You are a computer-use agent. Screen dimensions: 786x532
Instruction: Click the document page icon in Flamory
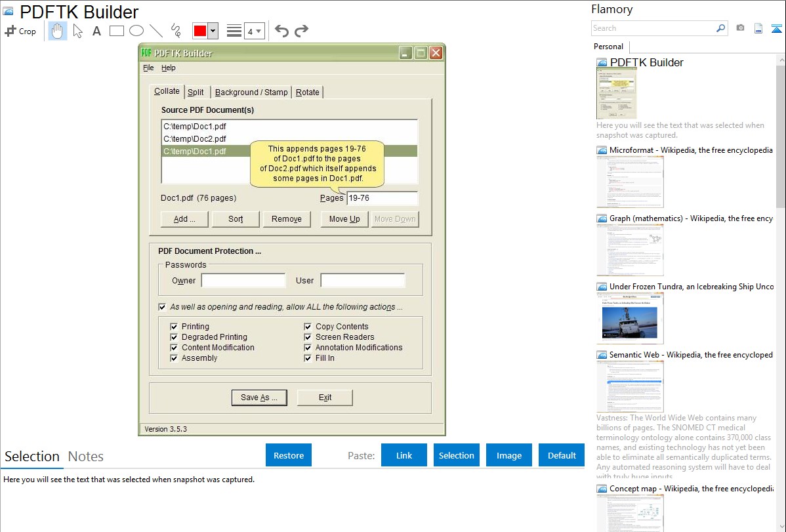pyautogui.click(x=758, y=28)
